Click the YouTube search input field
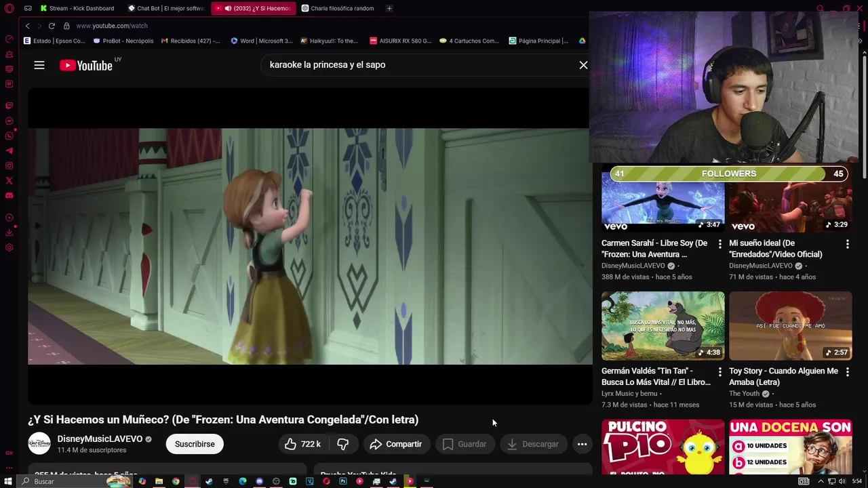The height and width of the screenshot is (488, 868). click(417, 65)
